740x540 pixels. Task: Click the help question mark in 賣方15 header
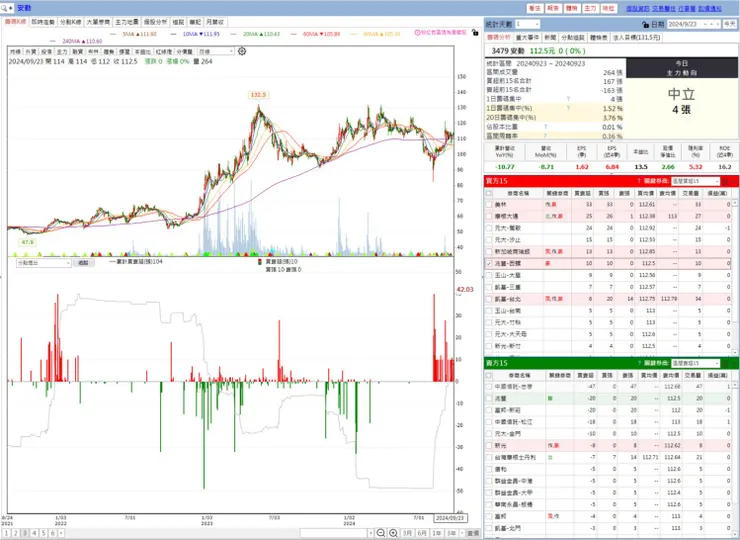[639, 363]
